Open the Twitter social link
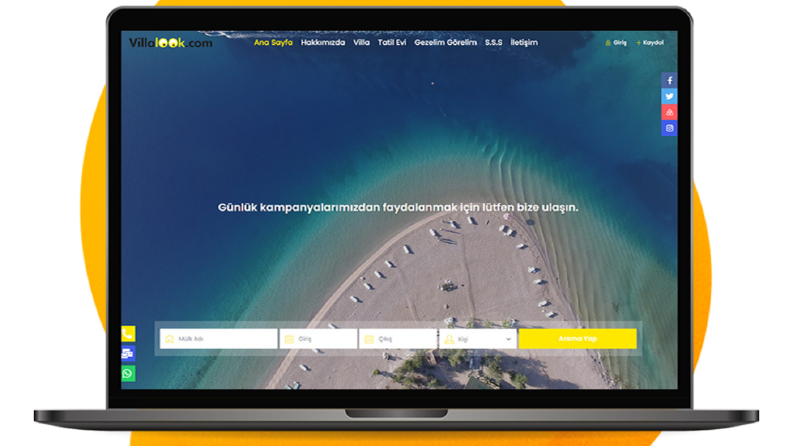 point(669,96)
